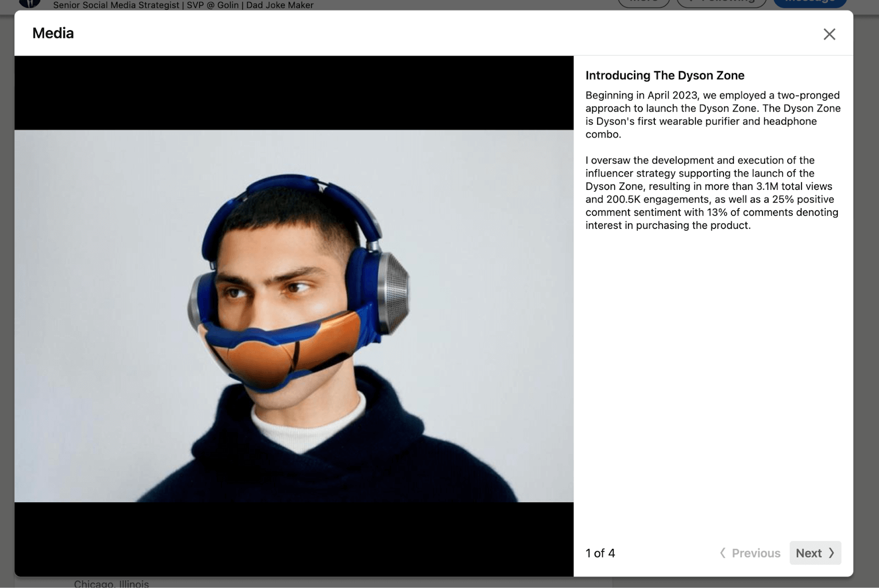Click the paragraph beginning 'I oversaw the development'

click(713, 193)
